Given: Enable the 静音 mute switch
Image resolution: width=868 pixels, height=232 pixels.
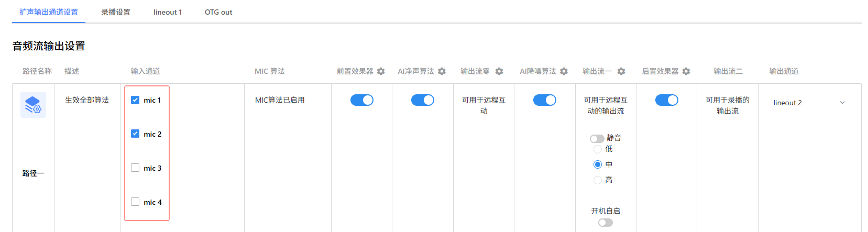Looking at the screenshot, I should [x=597, y=139].
